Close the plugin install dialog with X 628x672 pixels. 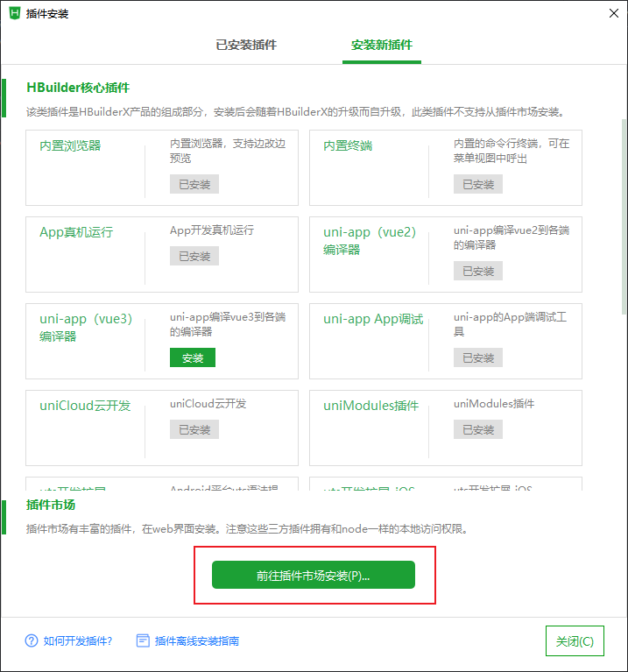(613, 13)
